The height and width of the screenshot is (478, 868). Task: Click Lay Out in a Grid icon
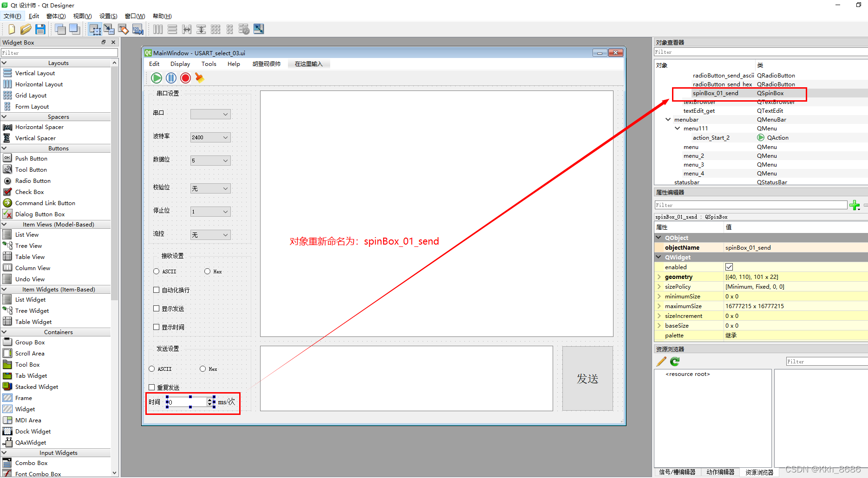click(x=215, y=29)
